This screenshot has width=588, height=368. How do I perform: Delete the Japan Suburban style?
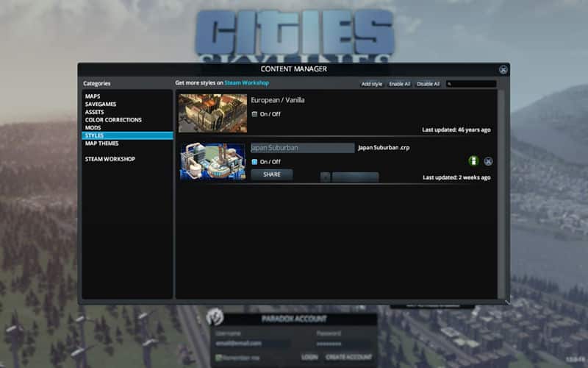pos(488,161)
